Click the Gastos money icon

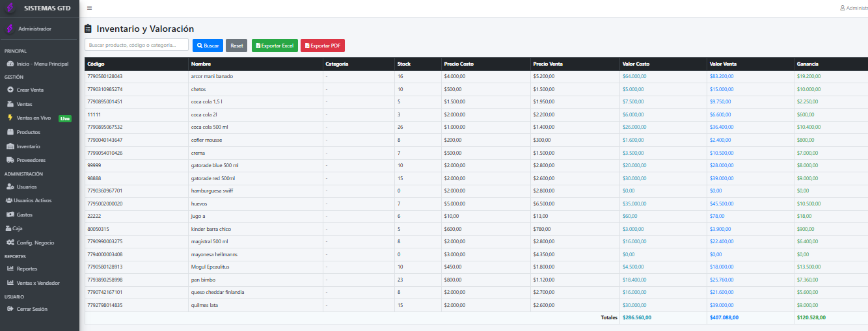point(10,215)
